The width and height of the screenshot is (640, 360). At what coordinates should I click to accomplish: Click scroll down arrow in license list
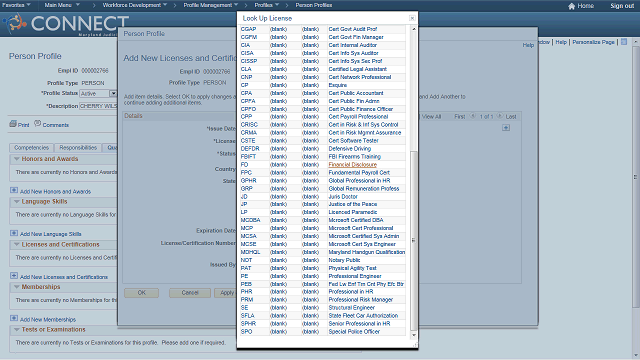(413, 335)
